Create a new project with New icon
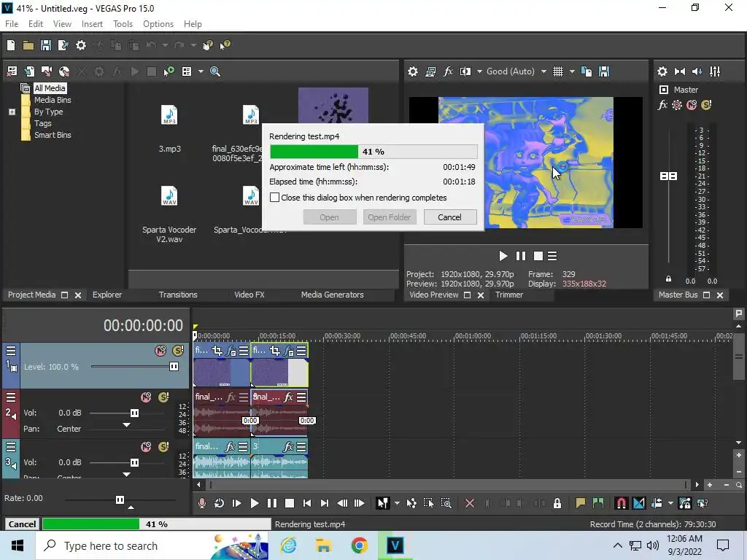This screenshot has width=747, height=560. coord(11,45)
